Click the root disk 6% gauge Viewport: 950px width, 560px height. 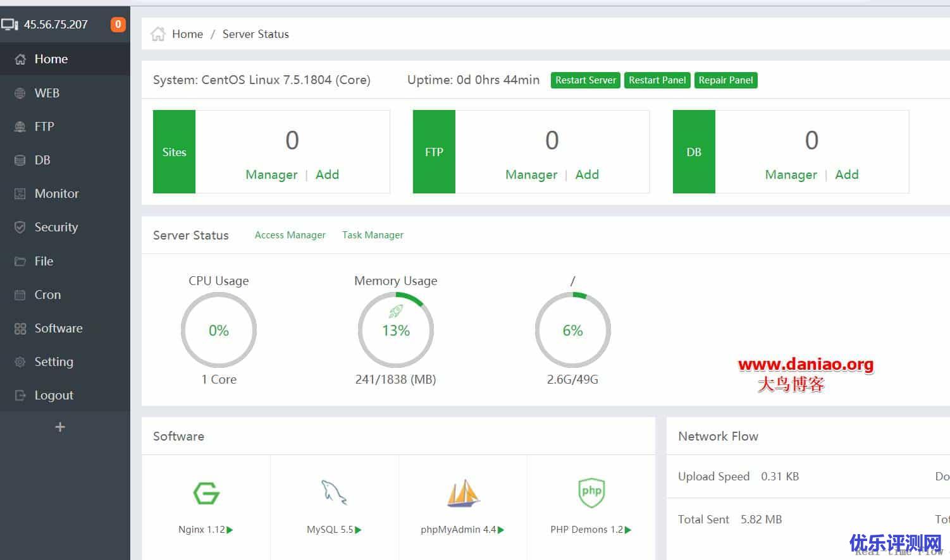pyautogui.click(x=573, y=330)
